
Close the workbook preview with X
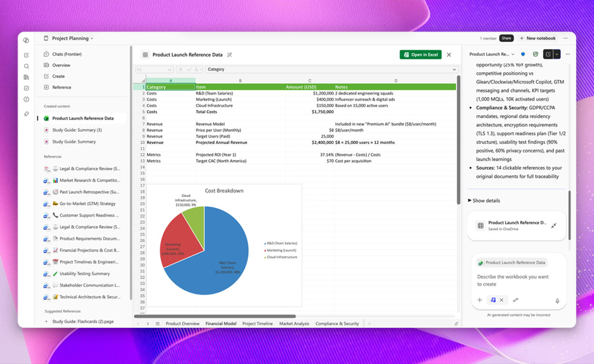tap(449, 55)
